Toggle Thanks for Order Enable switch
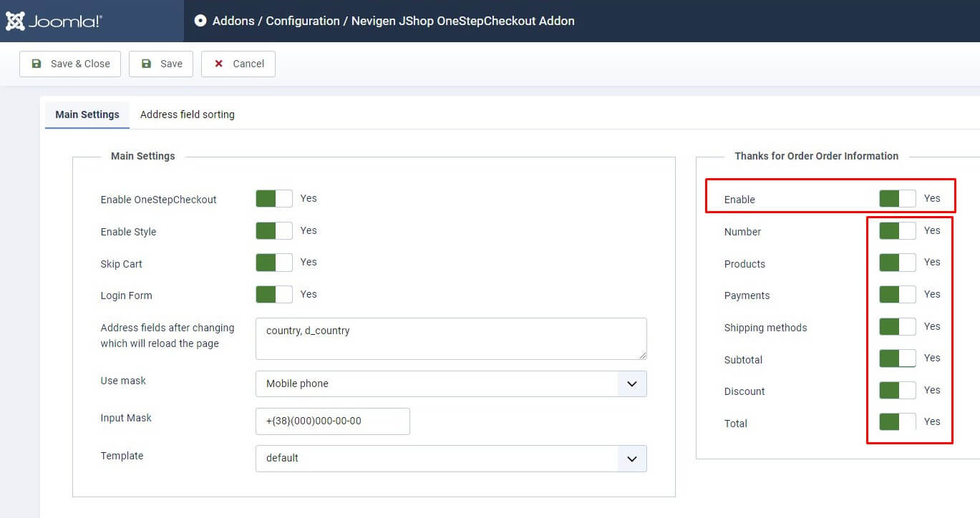Screen dimensions: 980x518 coord(897,199)
